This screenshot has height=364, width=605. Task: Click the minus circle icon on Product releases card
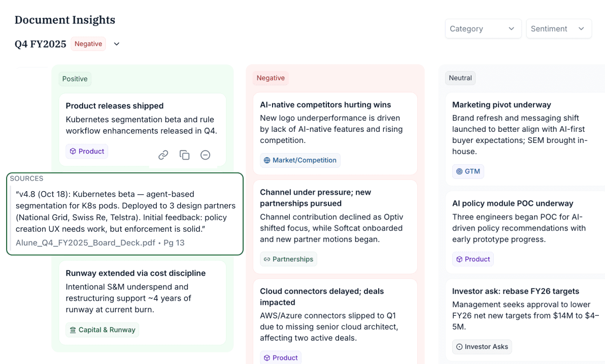click(x=205, y=155)
